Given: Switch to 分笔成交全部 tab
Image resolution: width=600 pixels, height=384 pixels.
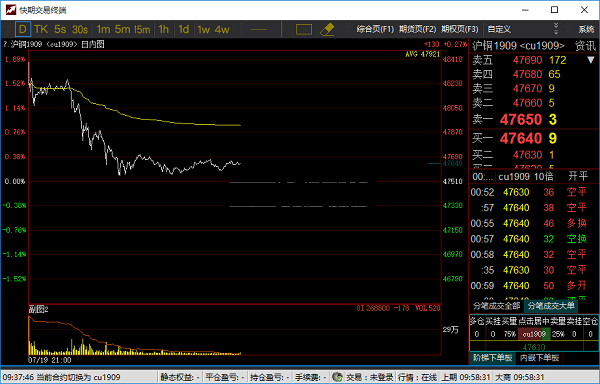Looking at the screenshot, I should coord(496,306).
